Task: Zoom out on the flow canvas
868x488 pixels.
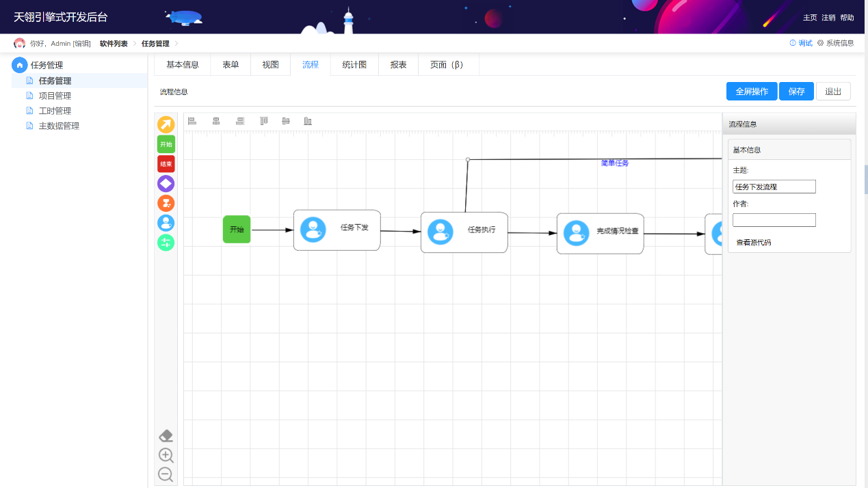Action: (x=166, y=474)
